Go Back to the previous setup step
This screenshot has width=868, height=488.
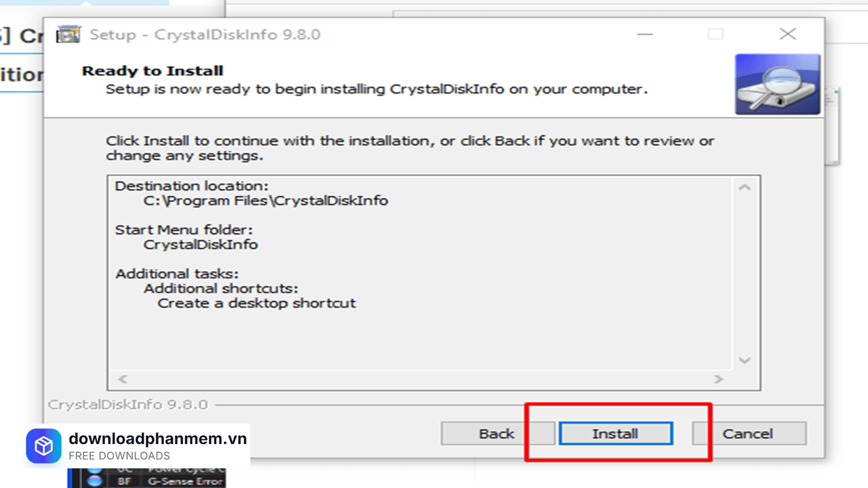[x=496, y=434]
